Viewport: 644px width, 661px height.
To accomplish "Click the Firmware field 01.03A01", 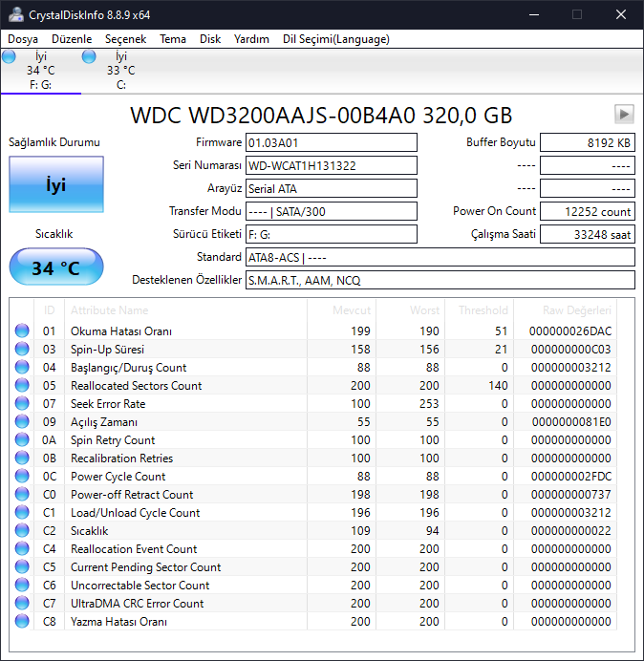I will pos(332,142).
